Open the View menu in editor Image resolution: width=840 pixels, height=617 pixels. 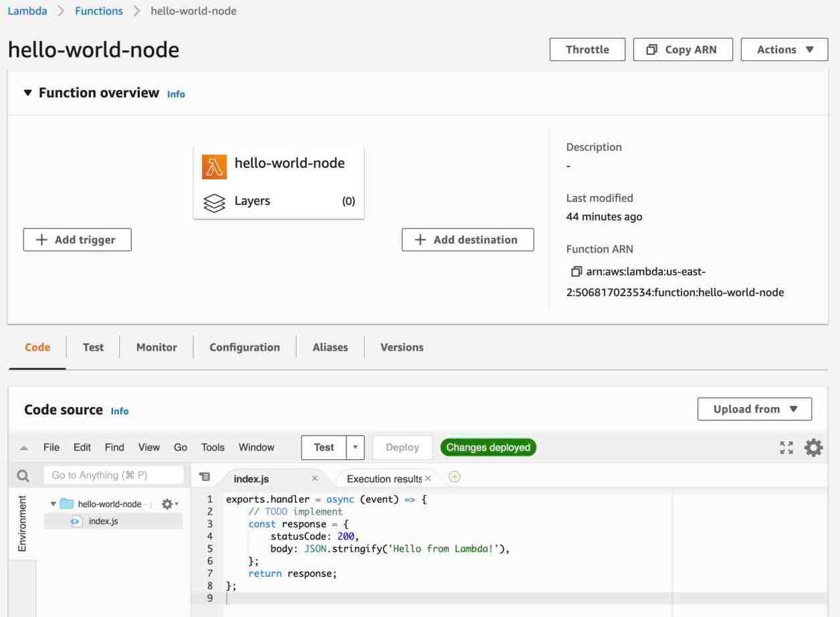pos(149,447)
